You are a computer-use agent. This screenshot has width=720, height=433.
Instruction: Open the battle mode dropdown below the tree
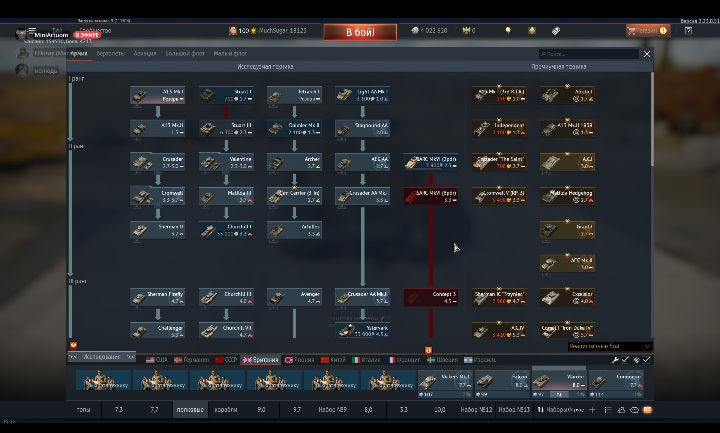pos(609,346)
